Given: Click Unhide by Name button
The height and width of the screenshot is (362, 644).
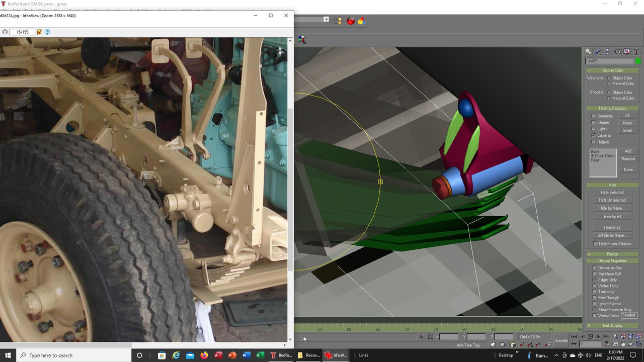Looking at the screenshot, I should pyautogui.click(x=612, y=235).
